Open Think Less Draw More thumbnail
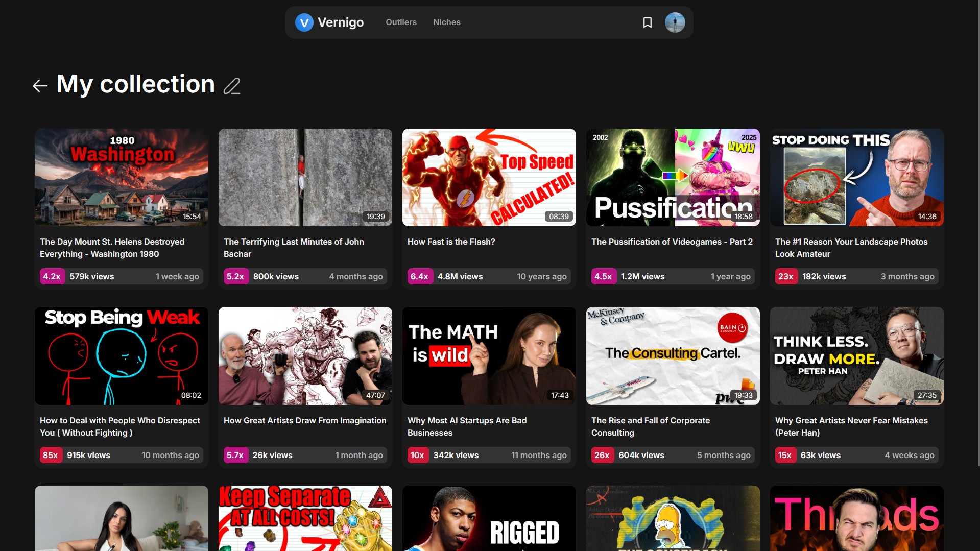This screenshot has width=980, height=551. pos(857,356)
